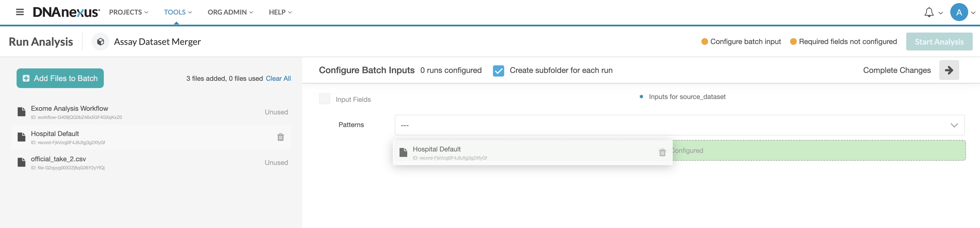Toggle the Input Fields checkbox

point(325,99)
